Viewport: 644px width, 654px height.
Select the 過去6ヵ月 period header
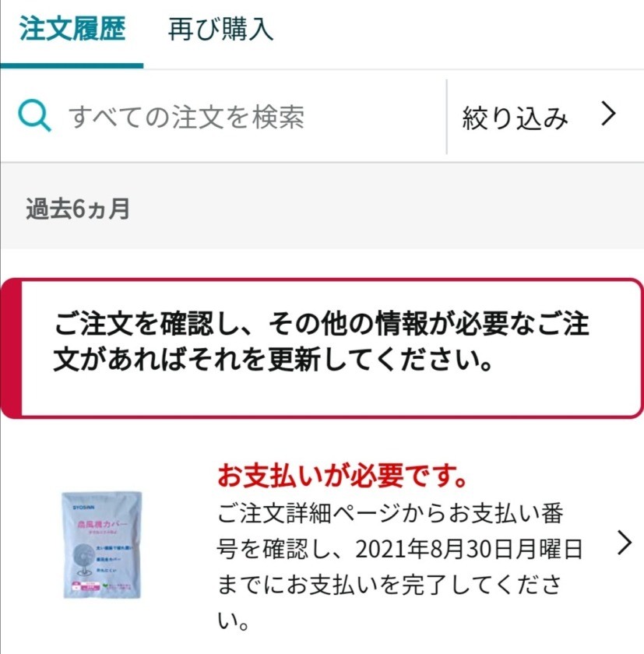78,209
